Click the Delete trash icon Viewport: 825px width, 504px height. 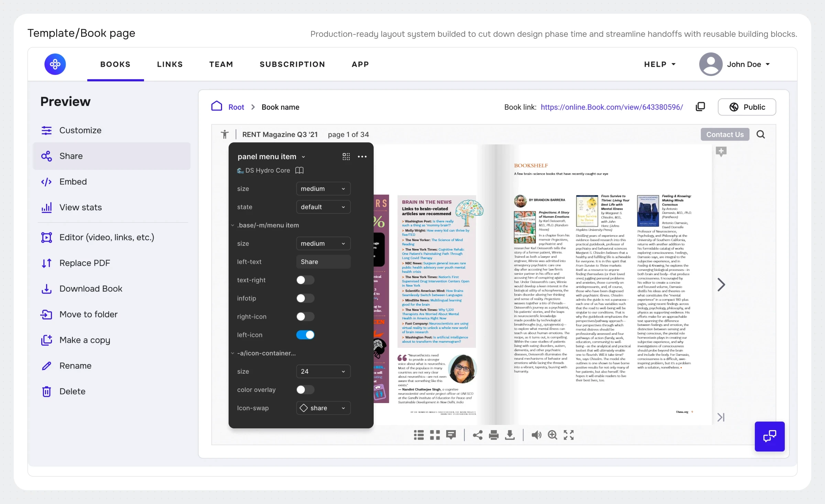click(47, 392)
